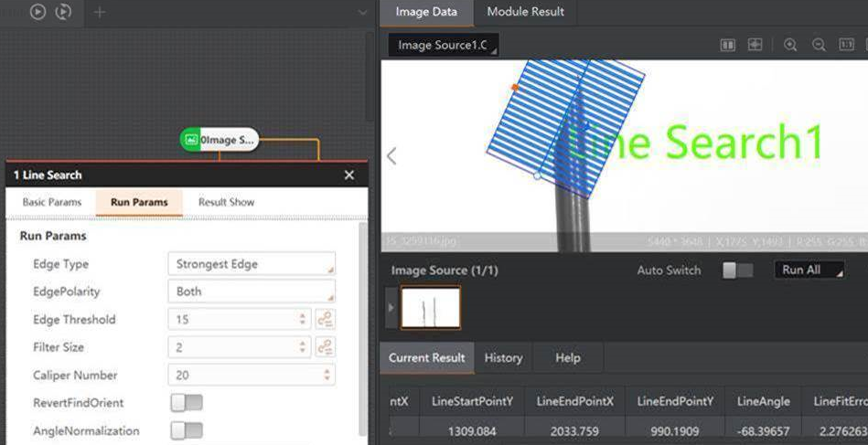The image size is (868, 445).
Task: Click the continuous run loop icon
Action: pos(63,12)
